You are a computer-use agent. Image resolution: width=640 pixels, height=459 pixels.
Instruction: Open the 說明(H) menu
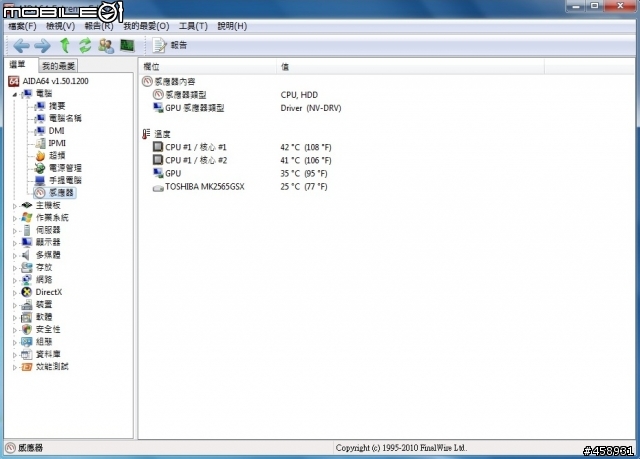click(232, 26)
